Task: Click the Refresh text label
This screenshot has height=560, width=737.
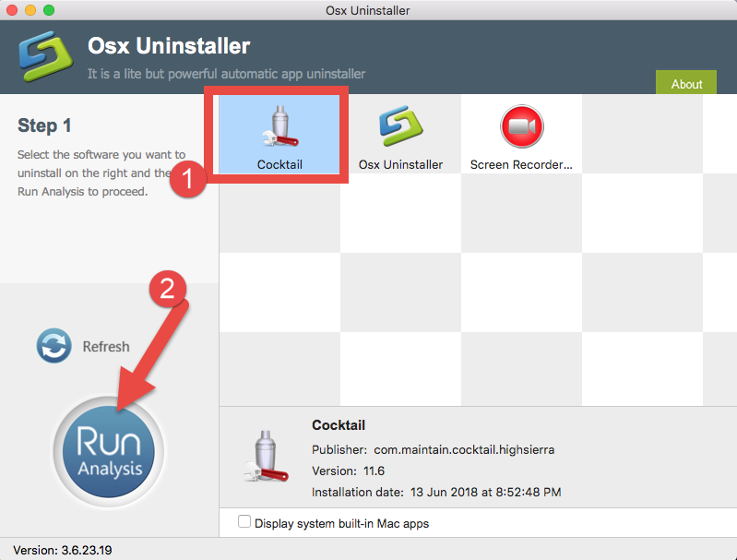Action: 106,347
